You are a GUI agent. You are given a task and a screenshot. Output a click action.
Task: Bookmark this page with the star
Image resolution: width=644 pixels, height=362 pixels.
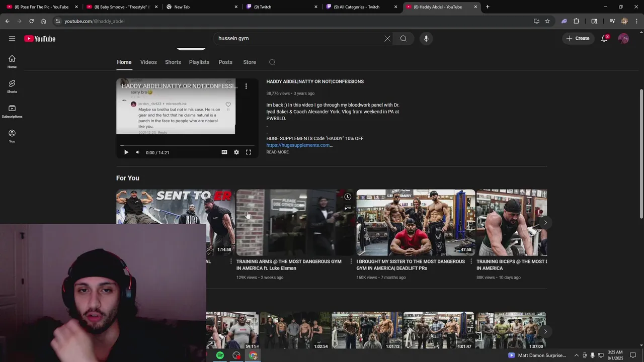pyautogui.click(x=547, y=21)
